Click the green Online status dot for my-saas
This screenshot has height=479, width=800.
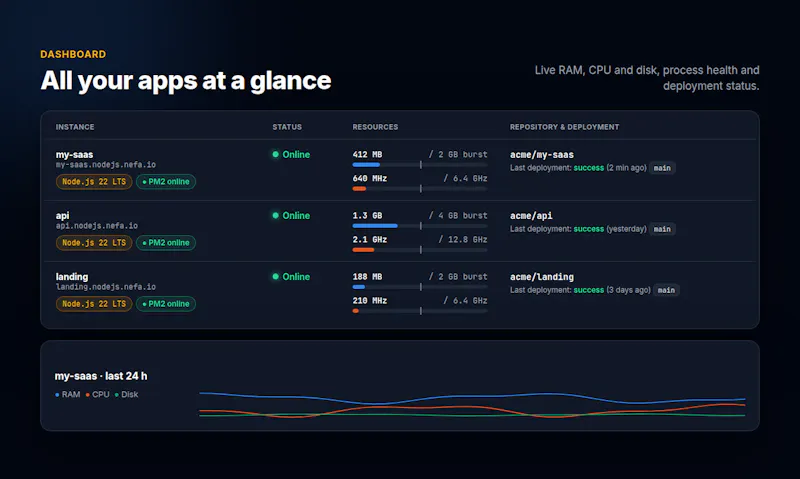[x=276, y=154]
